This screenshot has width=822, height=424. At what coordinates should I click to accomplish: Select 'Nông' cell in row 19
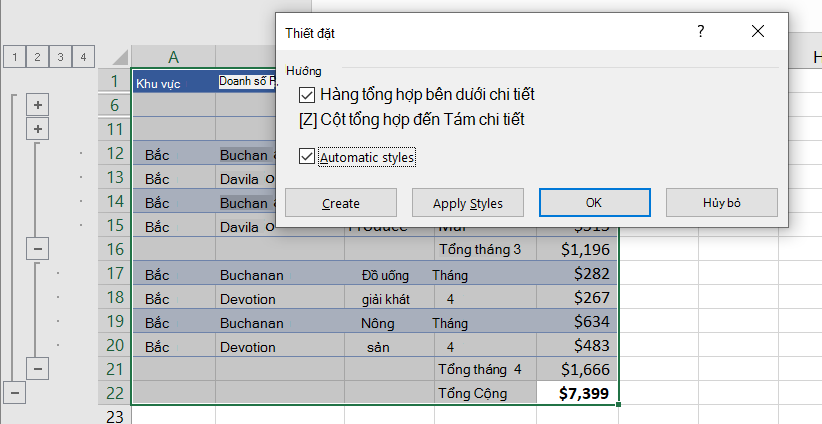pyautogui.click(x=390, y=321)
